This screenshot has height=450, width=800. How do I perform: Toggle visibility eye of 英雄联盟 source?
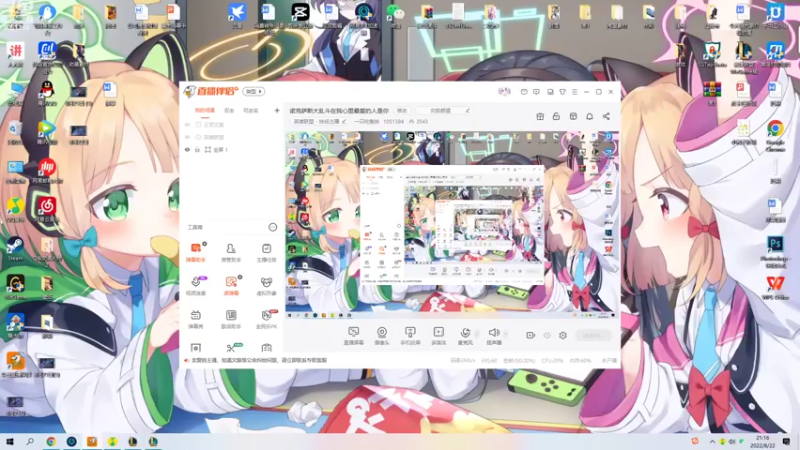pos(187,137)
